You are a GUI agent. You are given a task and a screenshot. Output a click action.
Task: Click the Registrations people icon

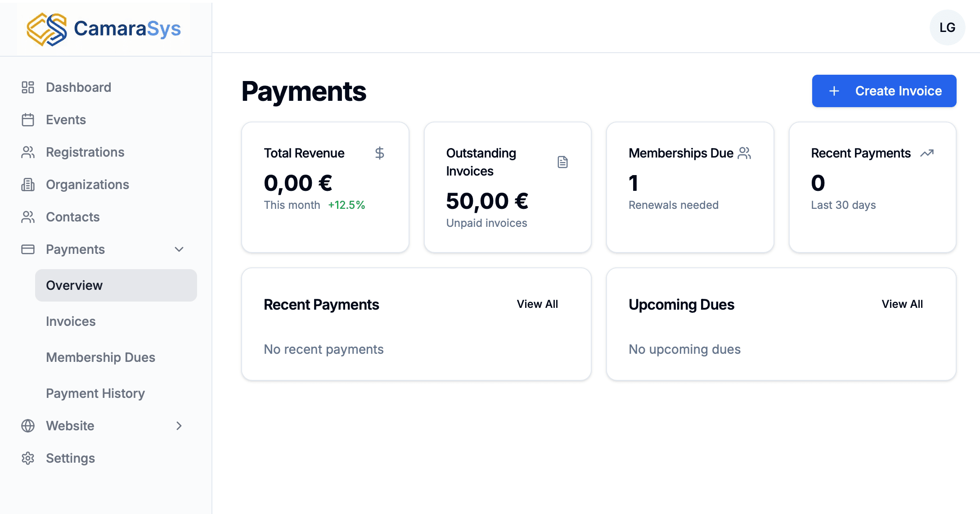(28, 152)
